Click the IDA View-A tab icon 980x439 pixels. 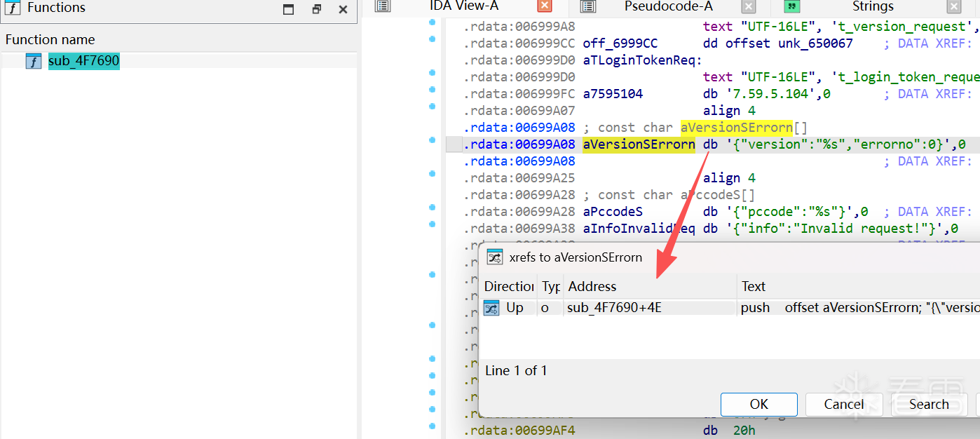click(x=382, y=6)
